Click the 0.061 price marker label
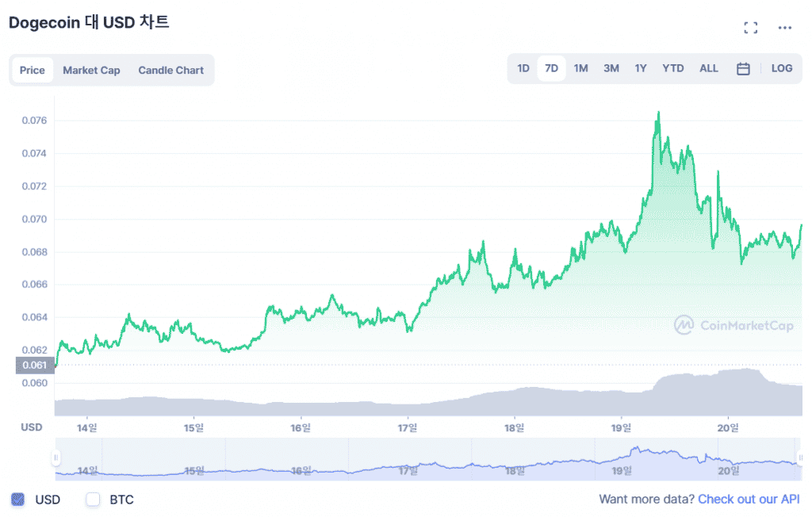This screenshot has width=812, height=517. (35, 366)
